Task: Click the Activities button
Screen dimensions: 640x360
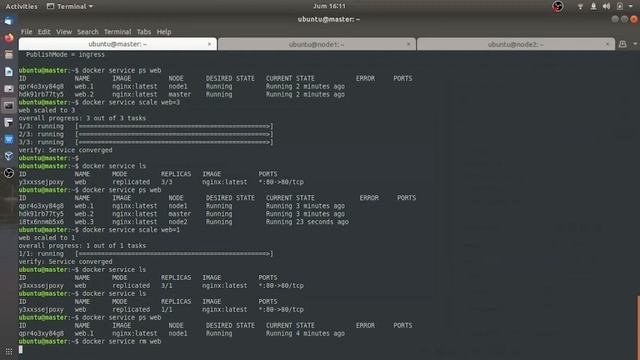Action: point(21,6)
